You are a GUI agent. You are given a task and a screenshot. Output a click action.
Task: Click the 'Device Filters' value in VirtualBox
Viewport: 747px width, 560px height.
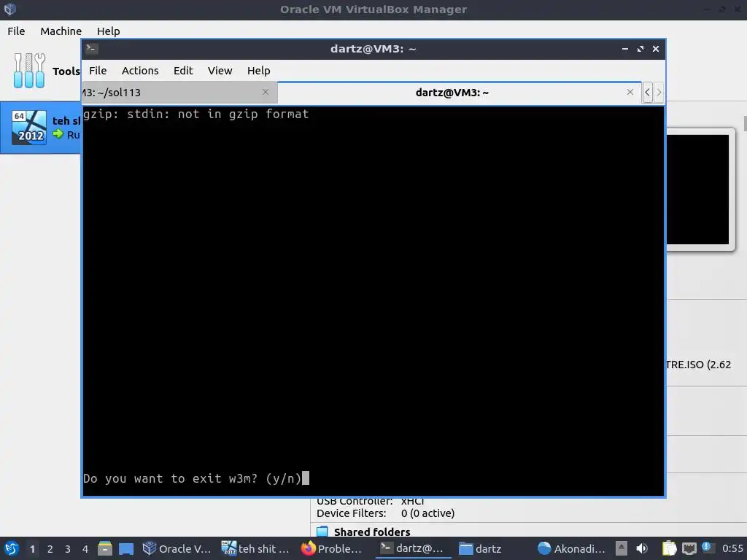[427, 513]
